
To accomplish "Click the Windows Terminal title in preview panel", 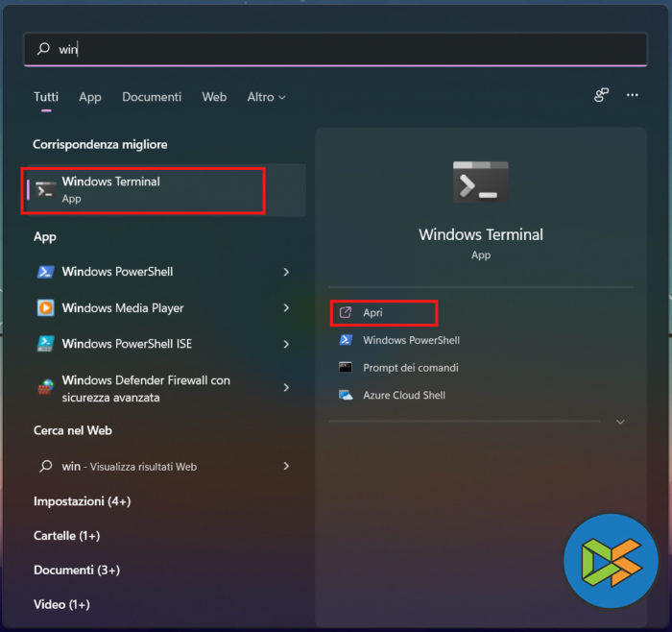I will click(x=481, y=234).
